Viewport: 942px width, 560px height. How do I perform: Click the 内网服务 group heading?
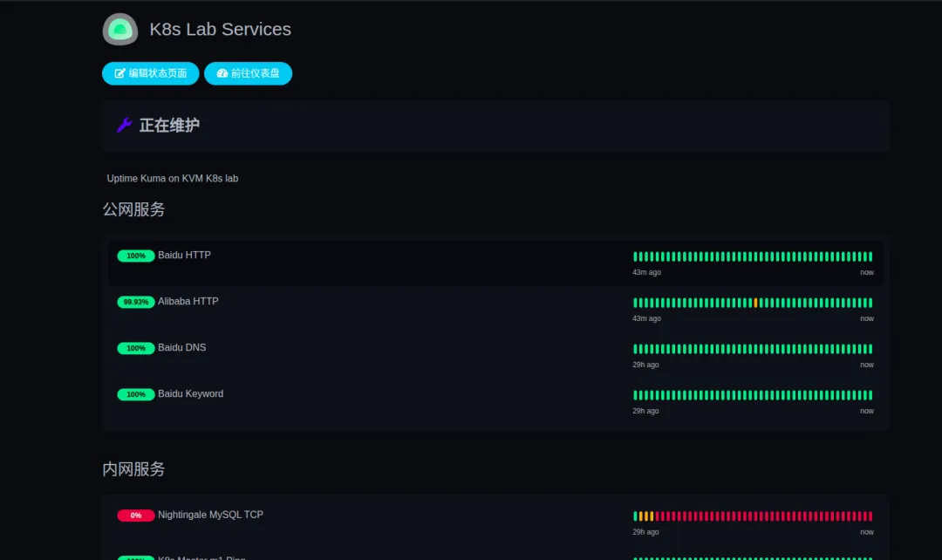click(x=133, y=468)
